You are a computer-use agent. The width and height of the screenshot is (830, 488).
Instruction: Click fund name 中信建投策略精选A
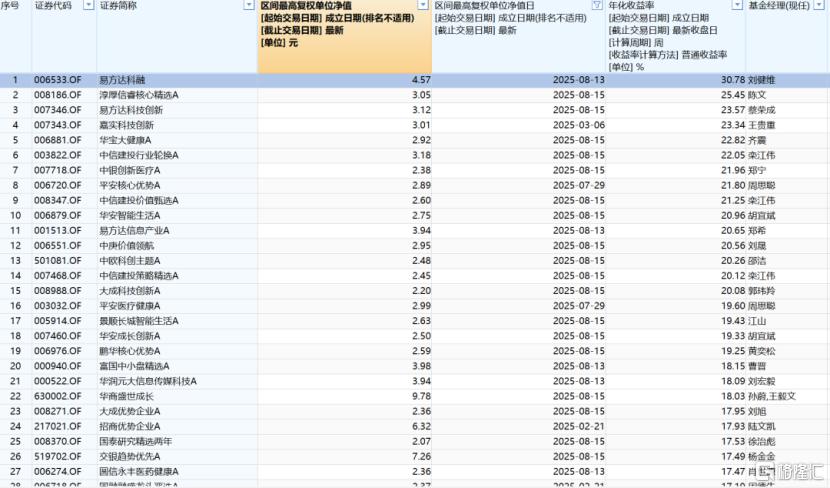coord(139,276)
